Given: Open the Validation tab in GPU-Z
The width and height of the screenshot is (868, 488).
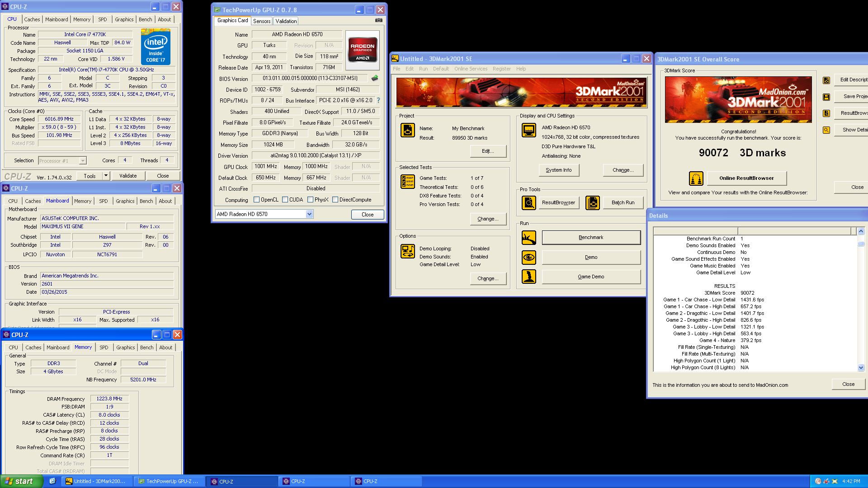Looking at the screenshot, I should (x=286, y=21).
